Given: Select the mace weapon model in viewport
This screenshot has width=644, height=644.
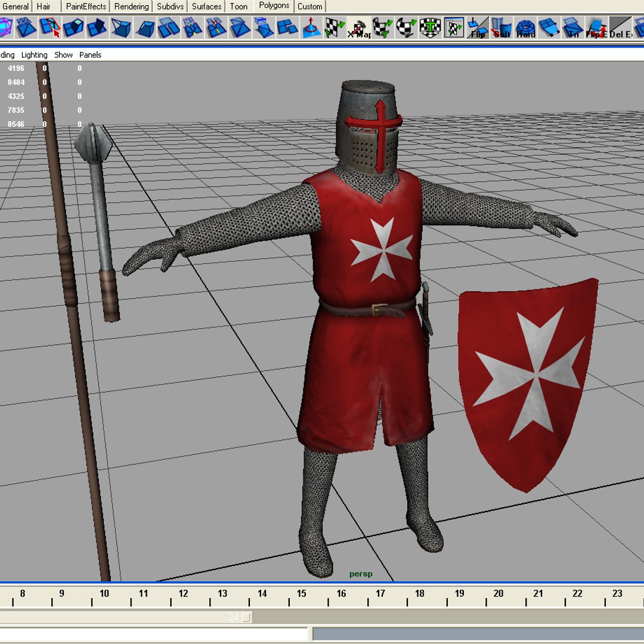Looking at the screenshot, I should [98, 222].
